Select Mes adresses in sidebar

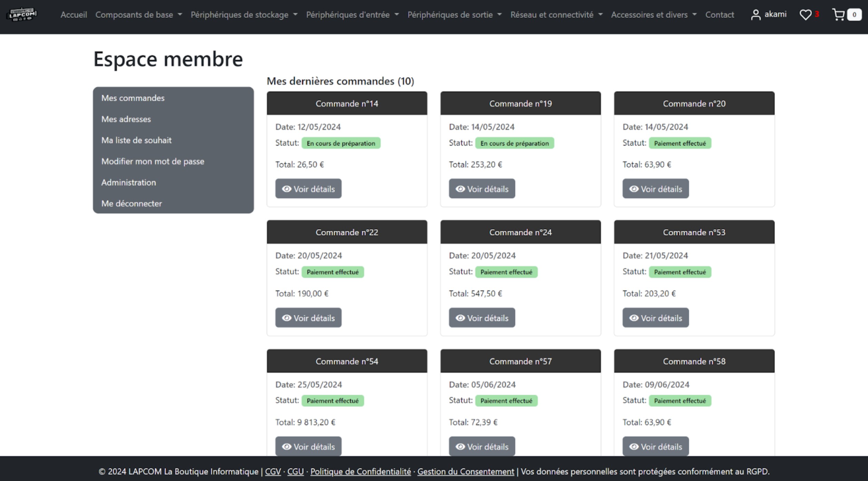[126, 119]
